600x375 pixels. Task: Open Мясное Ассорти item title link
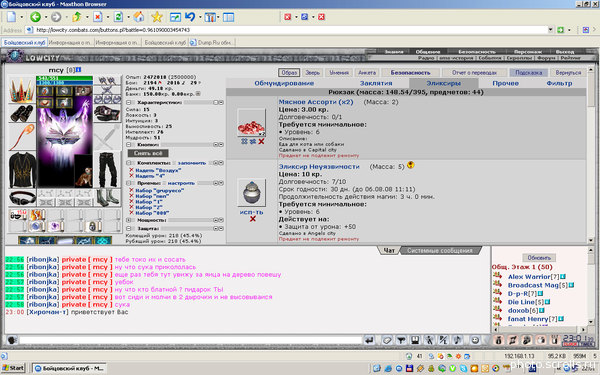tap(316, 102)
